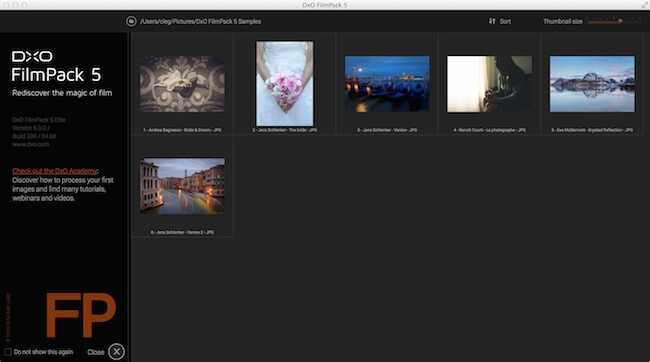This screenshot has width=650, height=362.
Task: Click the file name '6 - Jens Schlenker - Venice 2 - JPG'
Action: pyautogui.click(x=182, y=232)
